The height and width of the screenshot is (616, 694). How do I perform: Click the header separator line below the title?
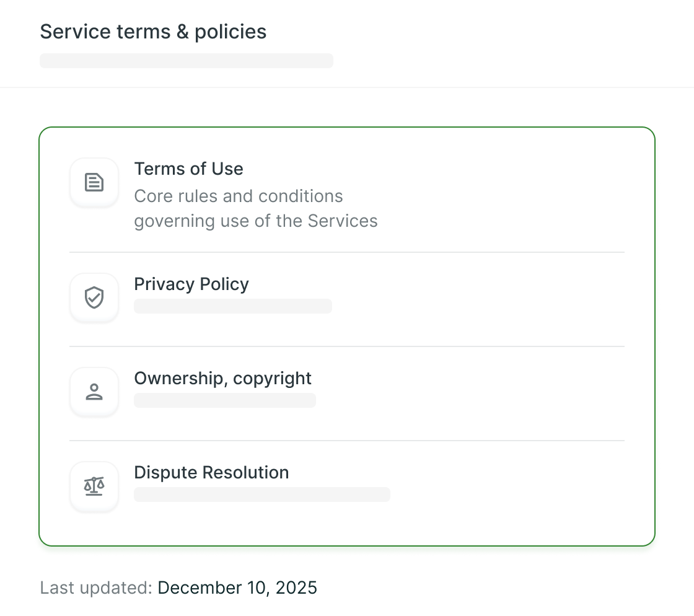[x=347, y=87]
